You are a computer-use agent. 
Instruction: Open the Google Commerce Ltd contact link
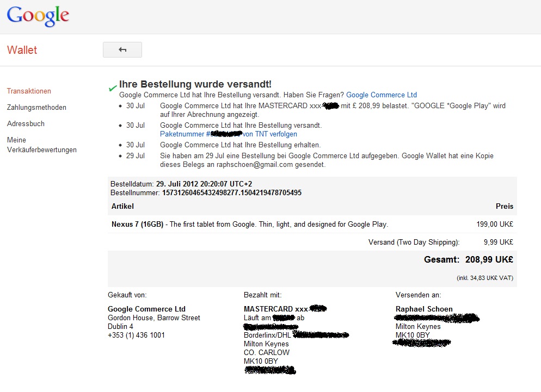point(381,95)
